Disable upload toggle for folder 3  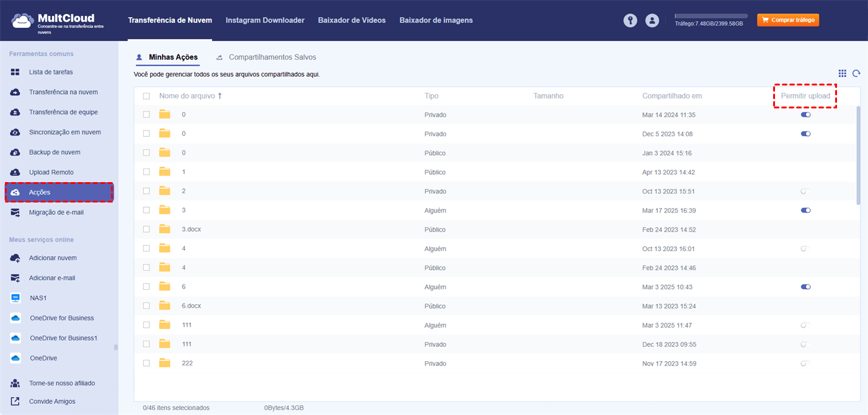pyautogui.click(x=805, y=211)
